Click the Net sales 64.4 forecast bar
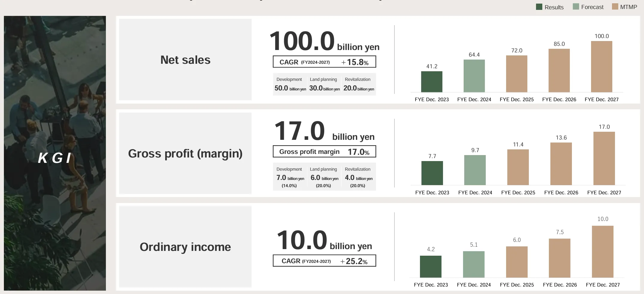644x294 pixels. point(474,76)
